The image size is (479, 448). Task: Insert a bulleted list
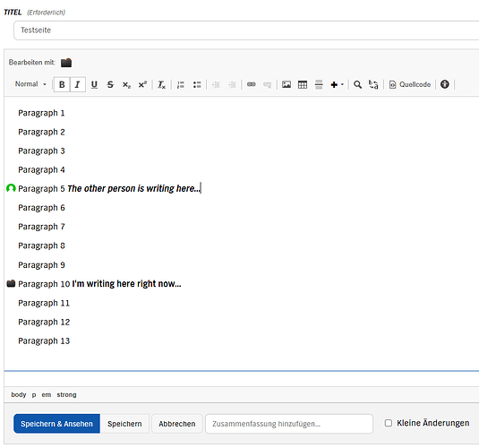(197, 84)
